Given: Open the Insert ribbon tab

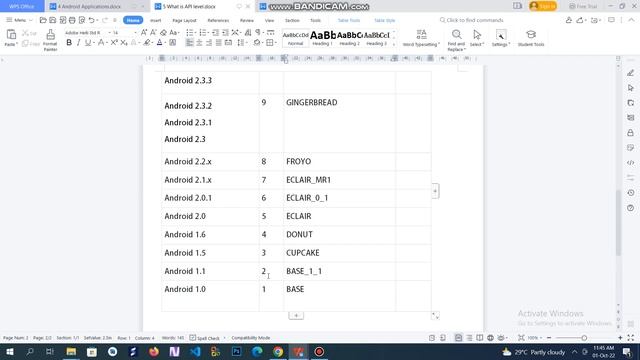Looking at the screenshot, I should [x=156, y=20].
